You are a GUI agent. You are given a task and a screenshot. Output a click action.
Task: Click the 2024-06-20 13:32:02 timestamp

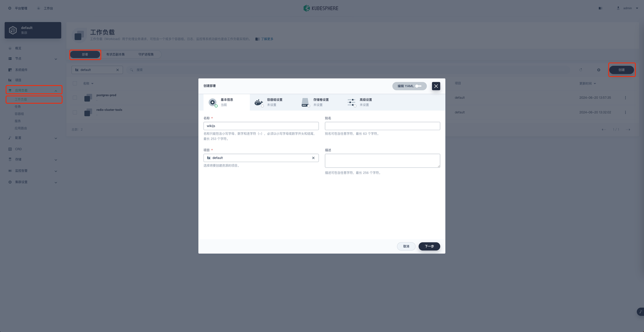pos(595,112)
